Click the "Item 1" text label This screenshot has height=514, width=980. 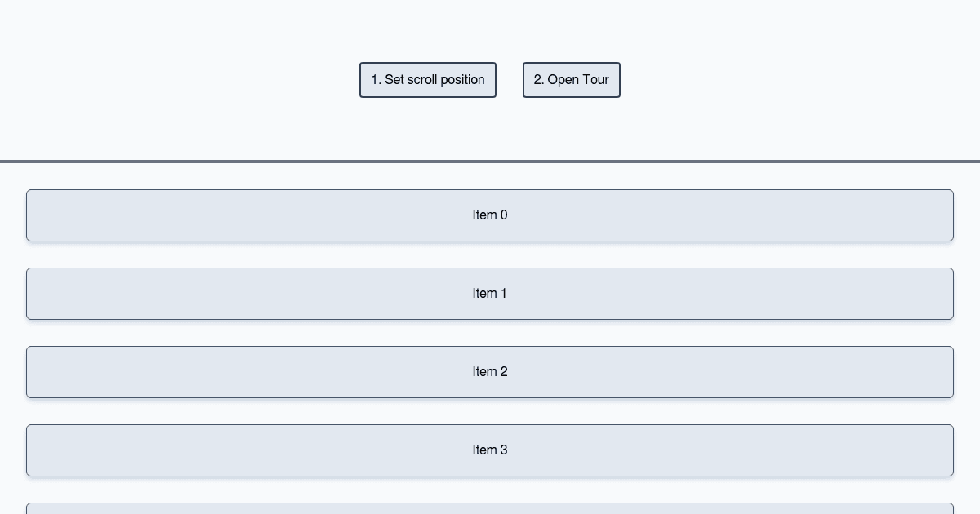(490, 294)
